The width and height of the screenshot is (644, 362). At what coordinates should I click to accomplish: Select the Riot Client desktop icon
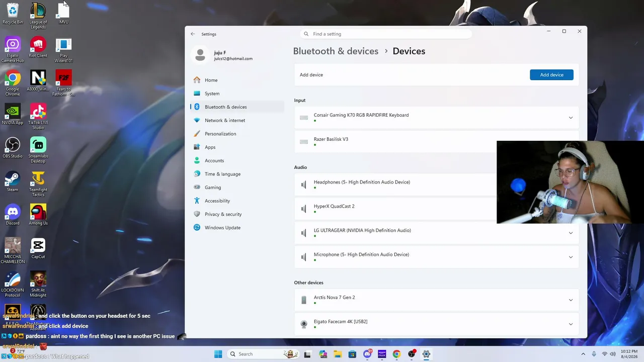click(x=38, y=47)
